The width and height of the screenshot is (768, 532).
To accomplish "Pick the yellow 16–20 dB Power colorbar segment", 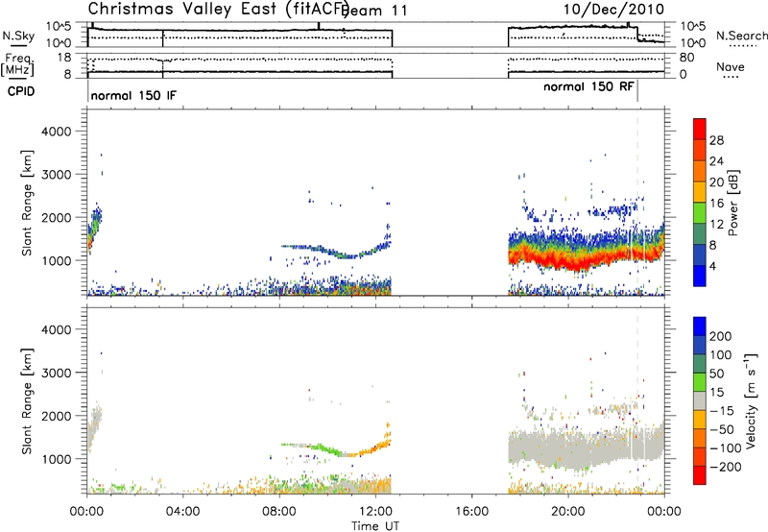I will [x=700, y=192].
